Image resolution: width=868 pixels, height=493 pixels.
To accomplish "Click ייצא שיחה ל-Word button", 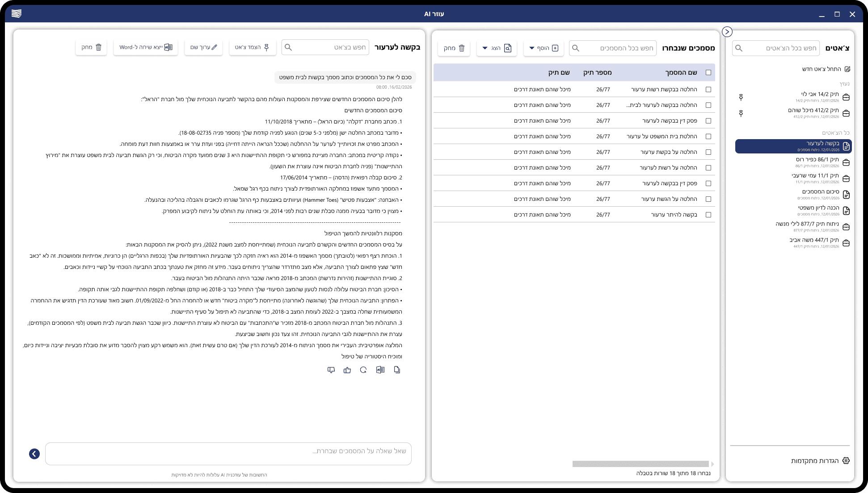I will [146, 47].
